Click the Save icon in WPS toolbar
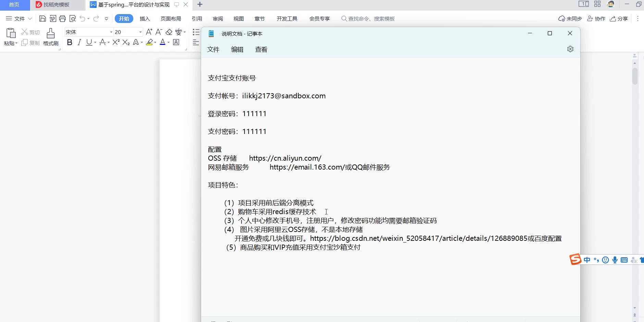 42,18
